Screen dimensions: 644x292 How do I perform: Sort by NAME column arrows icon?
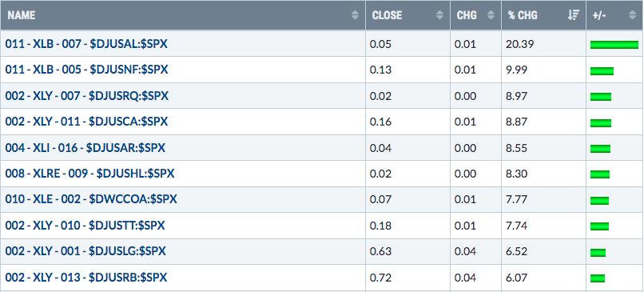356,15
